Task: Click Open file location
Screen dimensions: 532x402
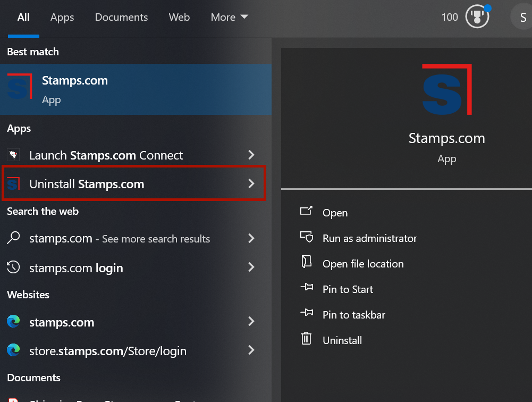Action: pyautogui.click(x=363, y=263)
